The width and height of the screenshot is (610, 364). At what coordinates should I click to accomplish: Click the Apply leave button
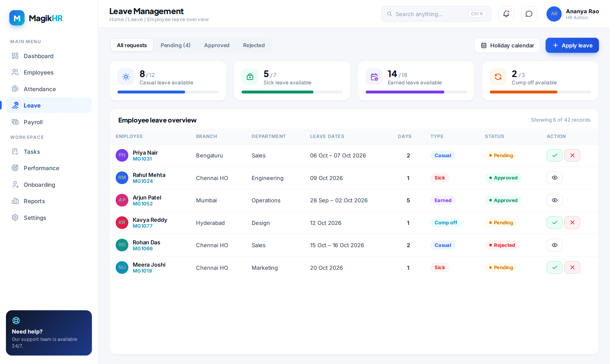click(x=572, y=45)
